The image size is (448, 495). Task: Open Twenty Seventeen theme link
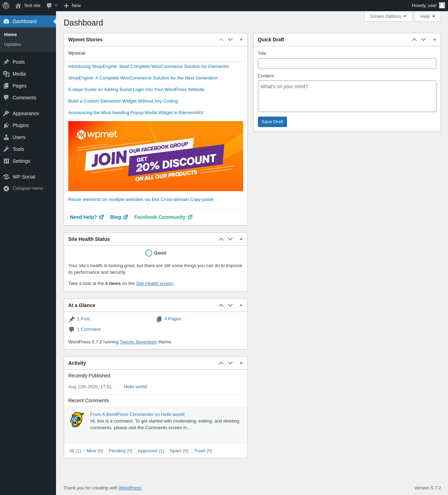[x=138, y=342]
